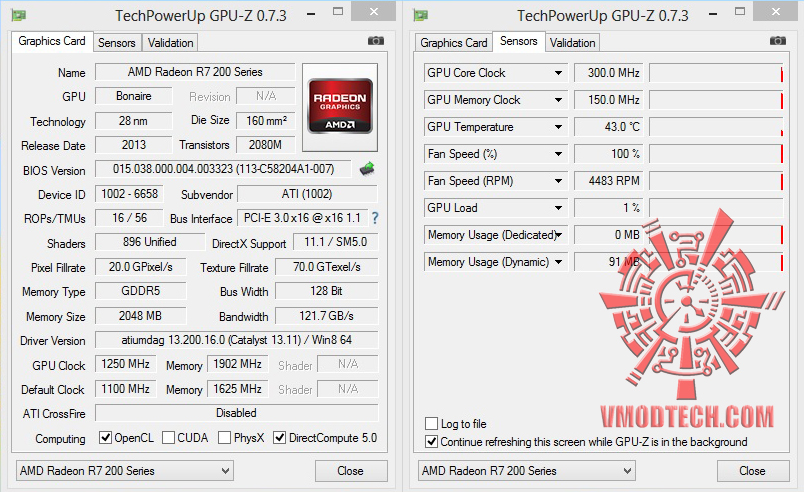Click the GPU Core Clock graph bar
Viewport: 804px width, 492px height.
716,73
